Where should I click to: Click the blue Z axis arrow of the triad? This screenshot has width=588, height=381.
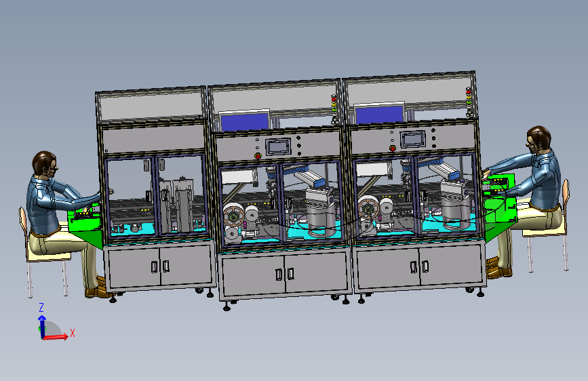42,325
